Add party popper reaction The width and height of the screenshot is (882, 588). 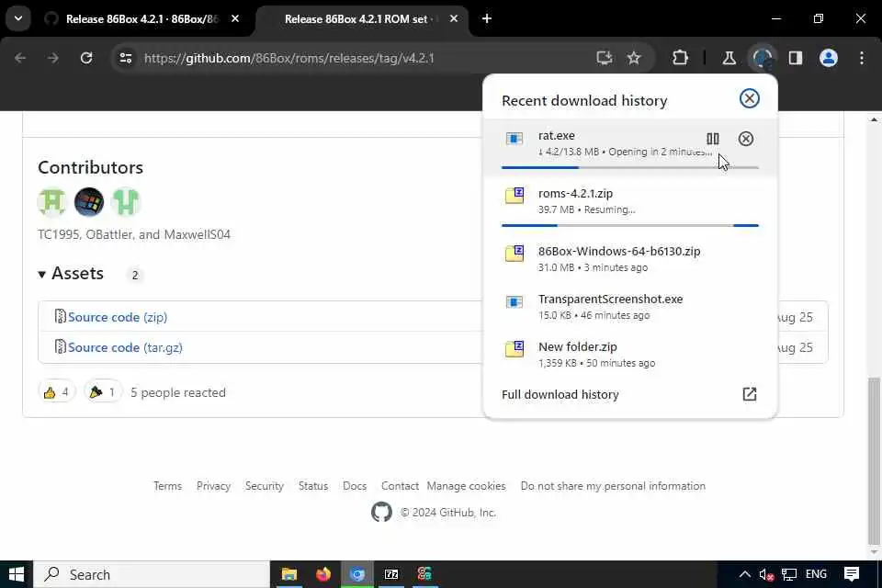click(x=102, y=392)
